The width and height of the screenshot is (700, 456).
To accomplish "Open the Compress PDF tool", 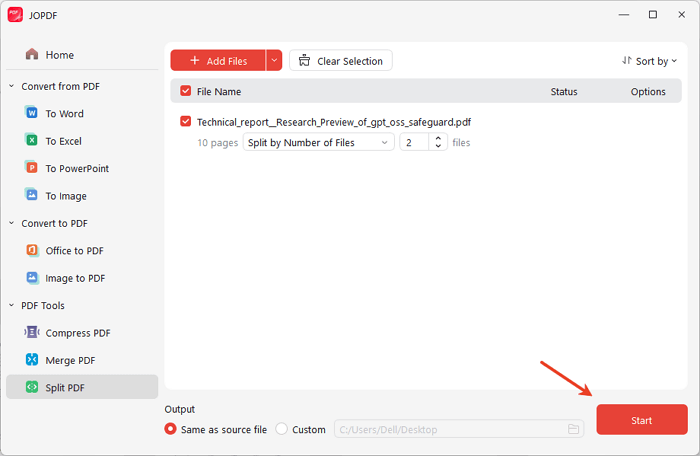I will (x=83, y=333).
